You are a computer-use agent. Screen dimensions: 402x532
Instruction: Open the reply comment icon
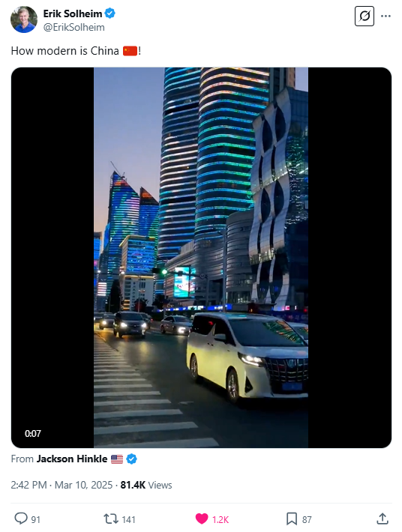pos(21,519)
